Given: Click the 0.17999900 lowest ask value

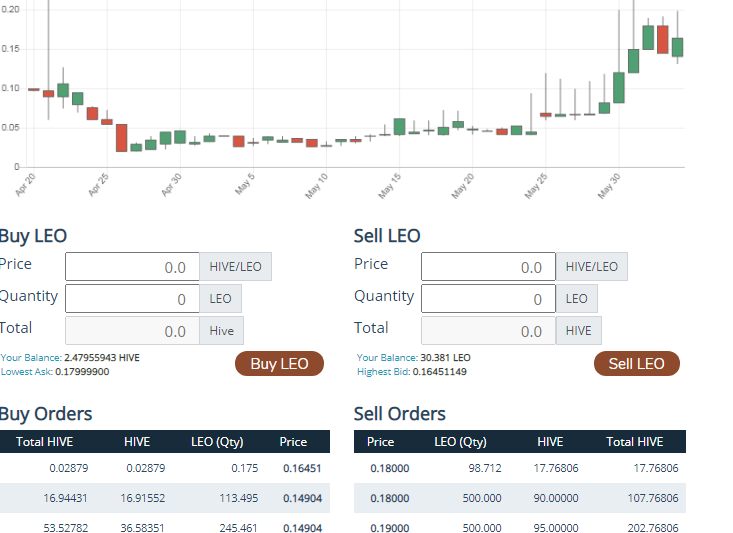Looking at the screenshot, I should pos(82,372).
